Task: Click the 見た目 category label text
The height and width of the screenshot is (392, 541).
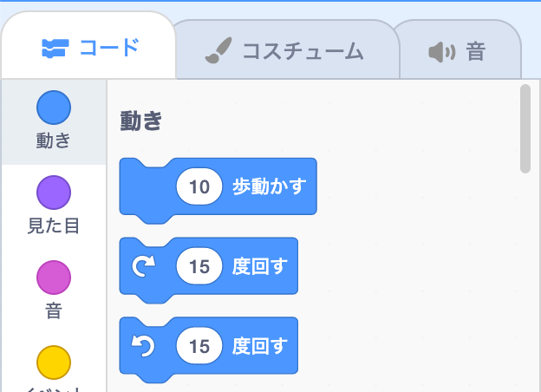Action: [54, 225]
